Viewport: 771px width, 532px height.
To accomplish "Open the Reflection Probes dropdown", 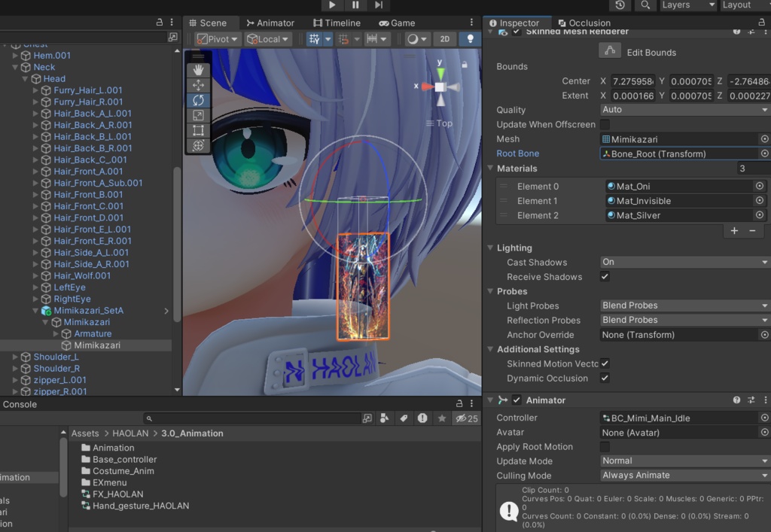I will (685, 320).
